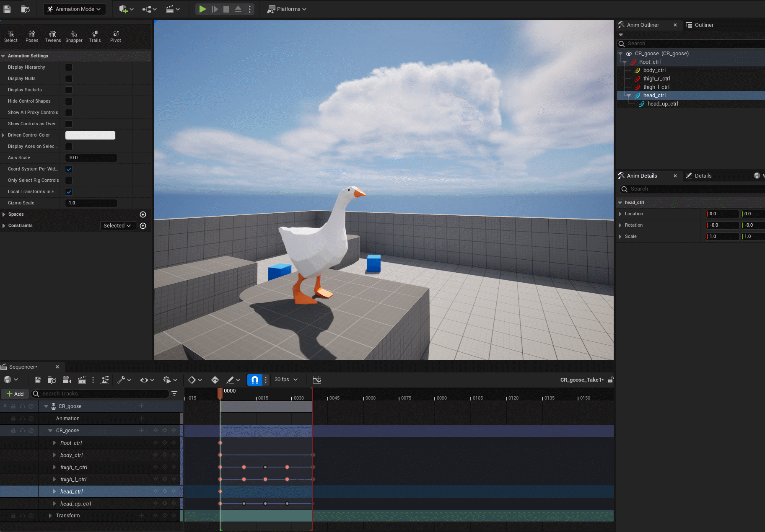Expand Driven Control Color row
765x532 pixels.
pyautogui.click(x=3, y=135)
